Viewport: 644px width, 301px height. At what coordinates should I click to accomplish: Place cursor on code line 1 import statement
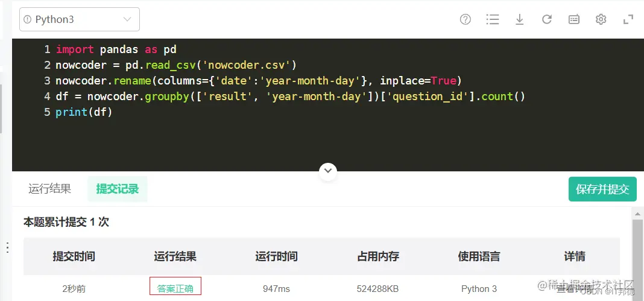click(116, 49)
